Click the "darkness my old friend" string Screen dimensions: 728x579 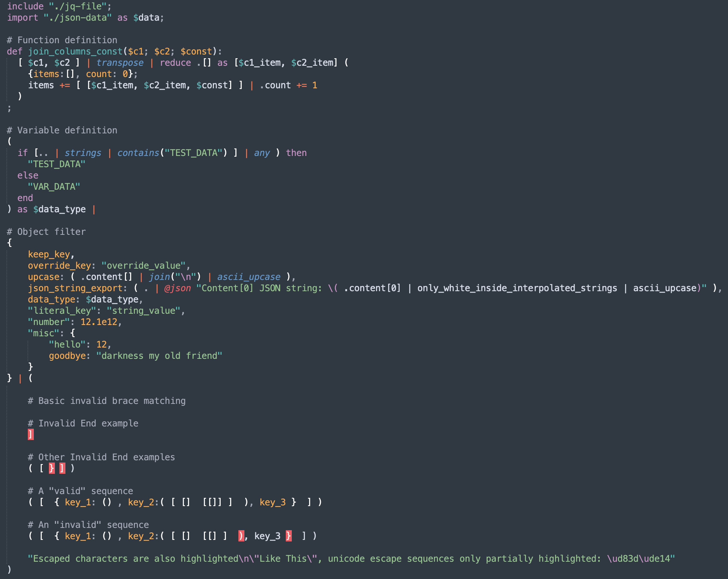159,356
